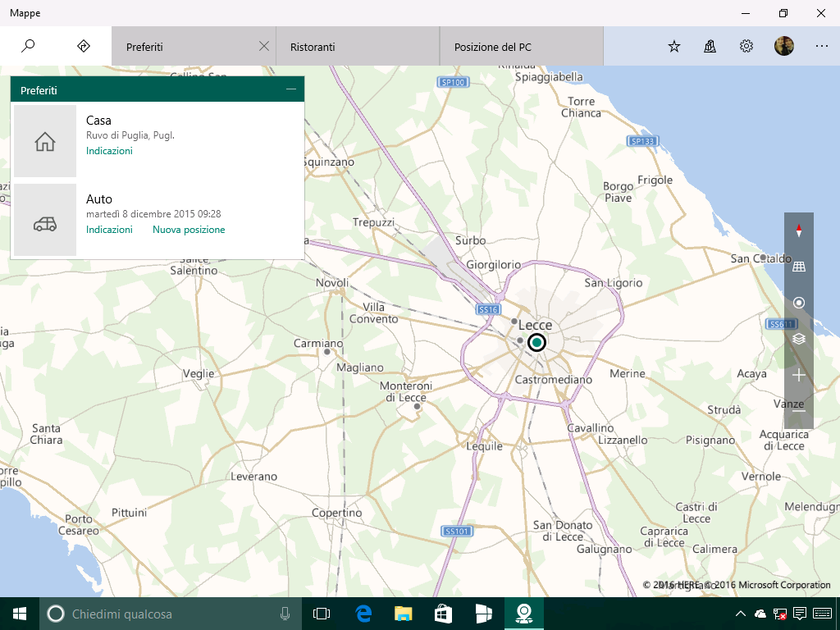Switch to the Ristoranti tab
840x630 pixels.
click(x=358, y=46)
